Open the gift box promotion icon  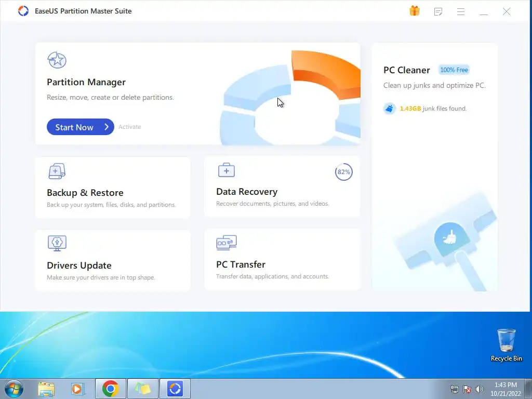coord(414,11)
